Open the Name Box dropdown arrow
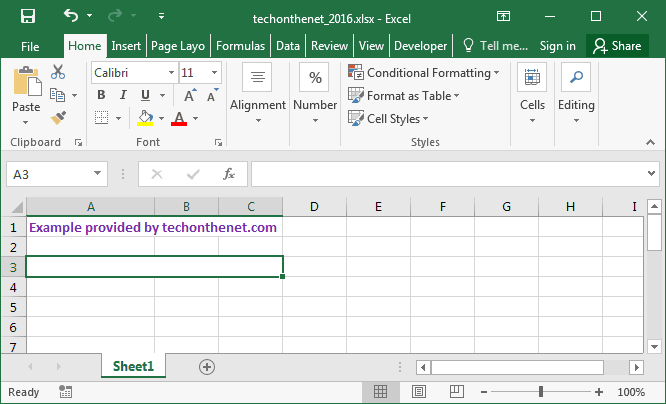This screenshot has width=666, height=404. [97, 173]
